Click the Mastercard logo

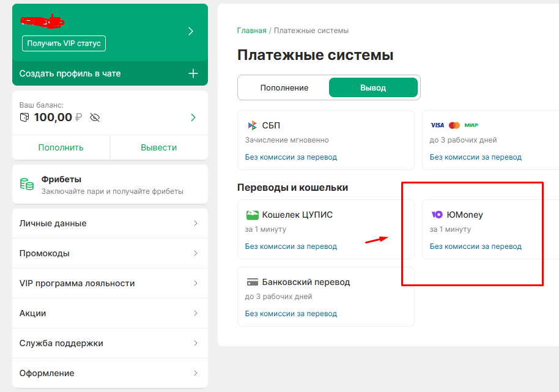pyautogui.click(x=454, y=125)
